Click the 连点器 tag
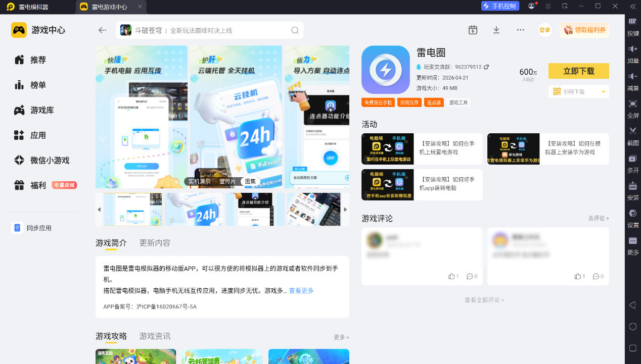Screen dimensions: 641x364 (x=434, y=102)
